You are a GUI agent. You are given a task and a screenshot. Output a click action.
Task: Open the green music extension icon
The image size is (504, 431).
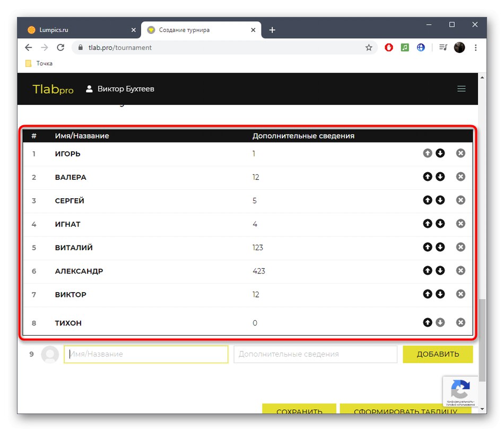(405, 48)
